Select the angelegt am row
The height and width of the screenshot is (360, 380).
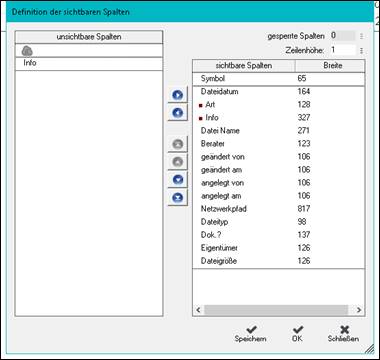click(x=279, y=196)
